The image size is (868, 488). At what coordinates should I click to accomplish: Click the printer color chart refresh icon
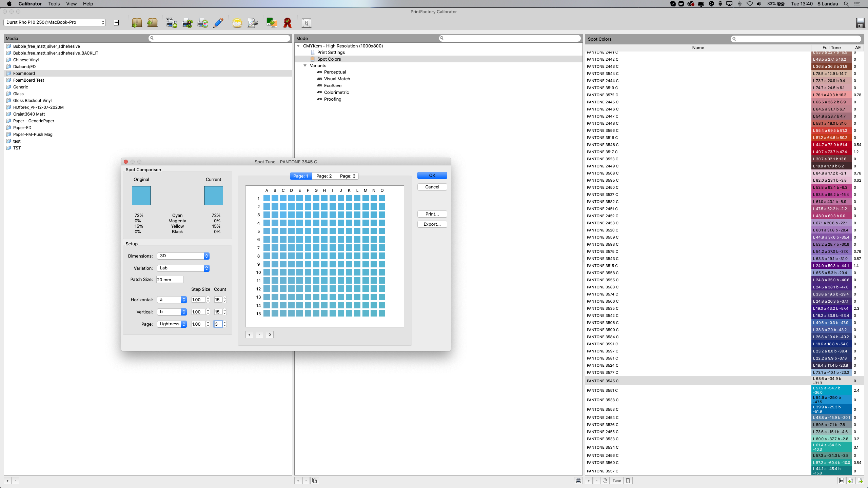(x=203, y=23)
